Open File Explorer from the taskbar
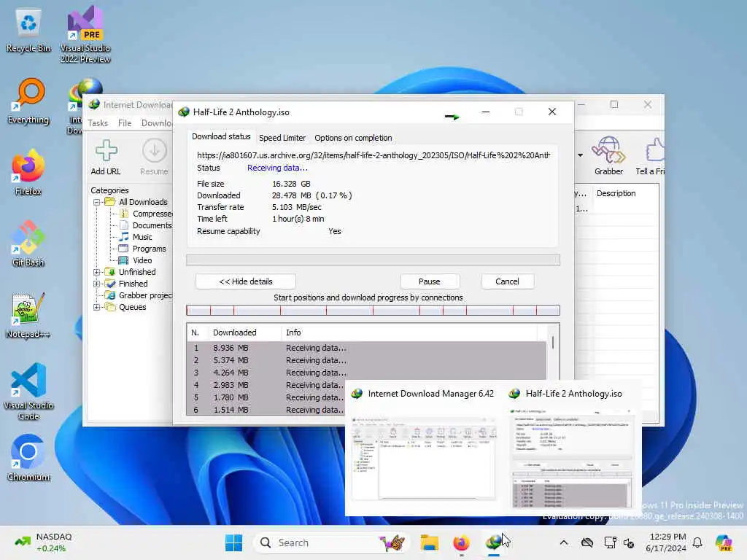The width and height of the screenshot is (747, 560). pyautogui.click(x=429, y=542)
